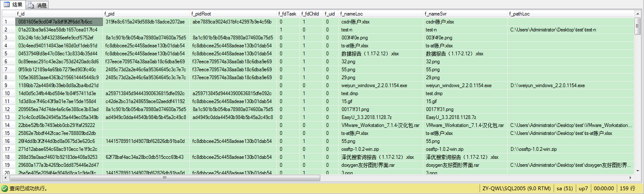
Task: Select the f_pidRoot column header
Action: coord(233,14)
